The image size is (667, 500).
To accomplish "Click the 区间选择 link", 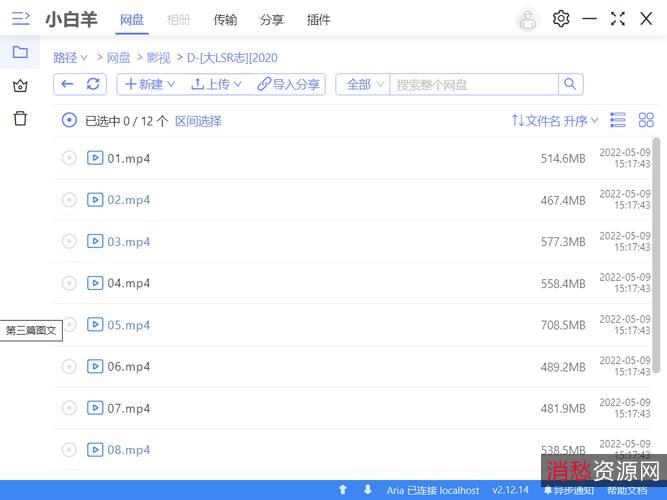I will (x=198, y=121).
